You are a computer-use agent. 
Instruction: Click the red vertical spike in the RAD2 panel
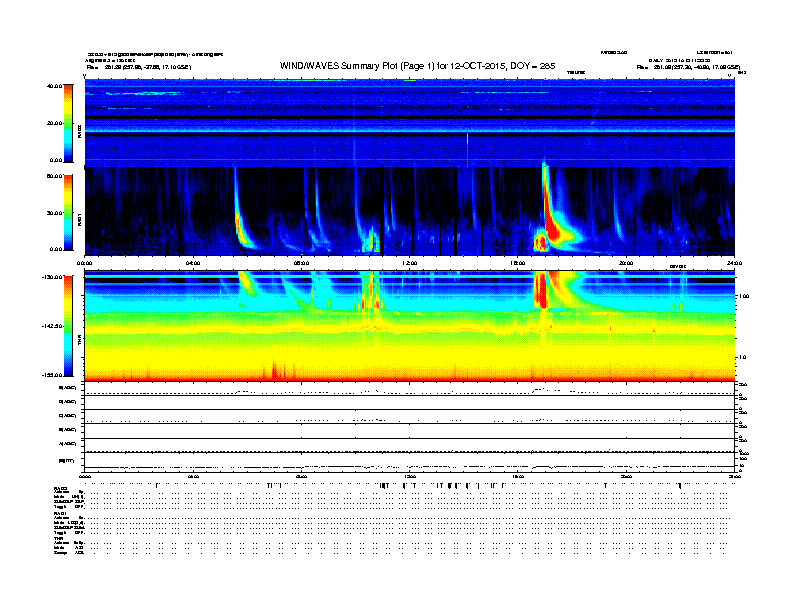point(468,150)
